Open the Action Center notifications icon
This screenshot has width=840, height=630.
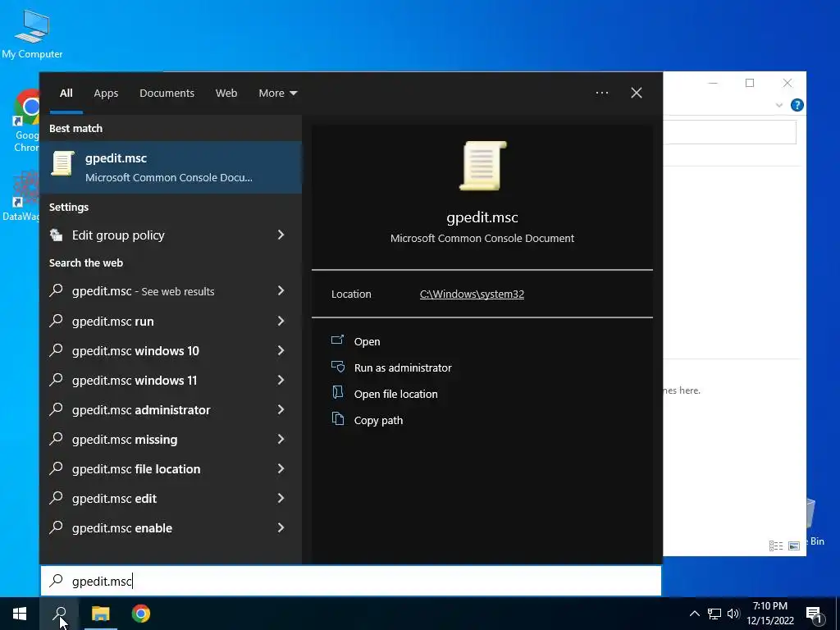pos(814,614)
